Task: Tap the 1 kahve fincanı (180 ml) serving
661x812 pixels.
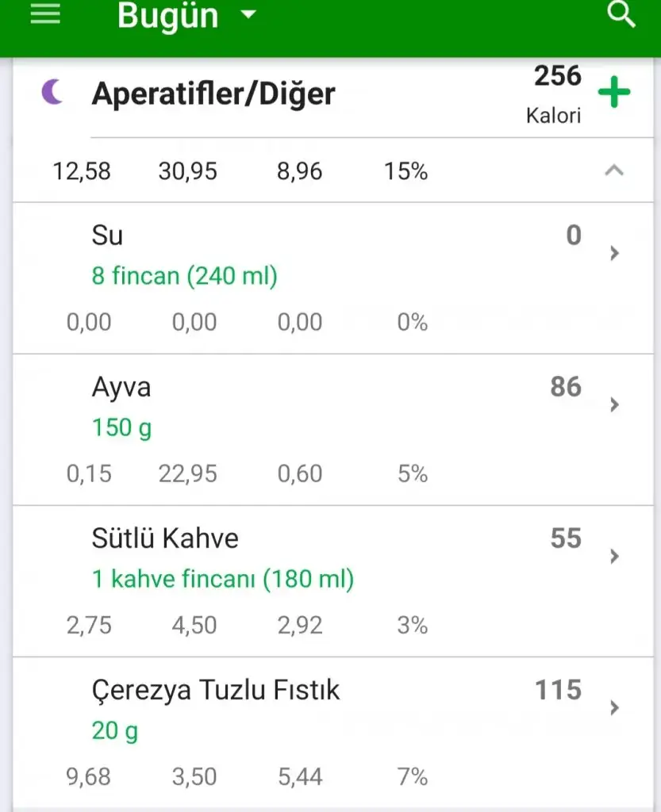Action: click(223, 579)
